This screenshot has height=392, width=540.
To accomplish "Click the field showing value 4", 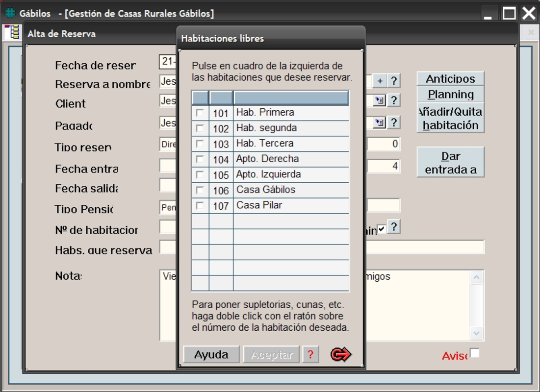I will [x=383, y=166].
